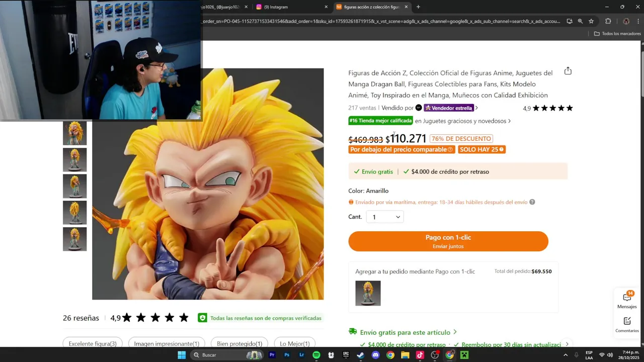Open Comentarios feedback icon

(627, 324)
